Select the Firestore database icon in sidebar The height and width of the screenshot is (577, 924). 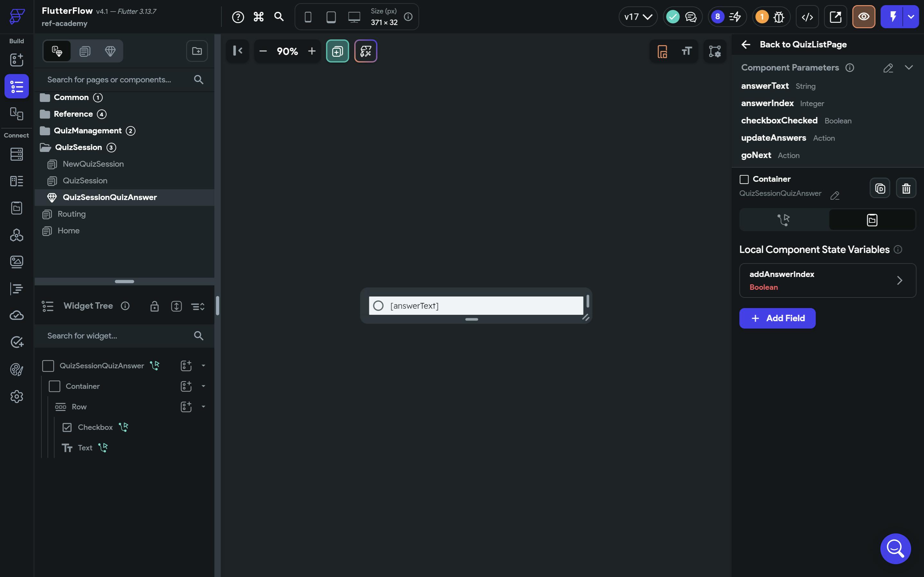tap(16, 154)
